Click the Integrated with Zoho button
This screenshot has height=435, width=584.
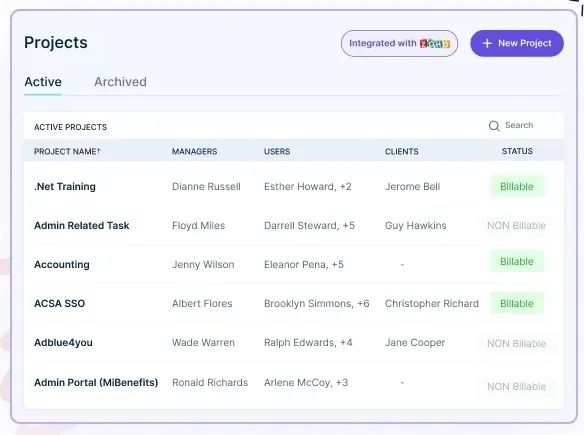tap(399, 44)
